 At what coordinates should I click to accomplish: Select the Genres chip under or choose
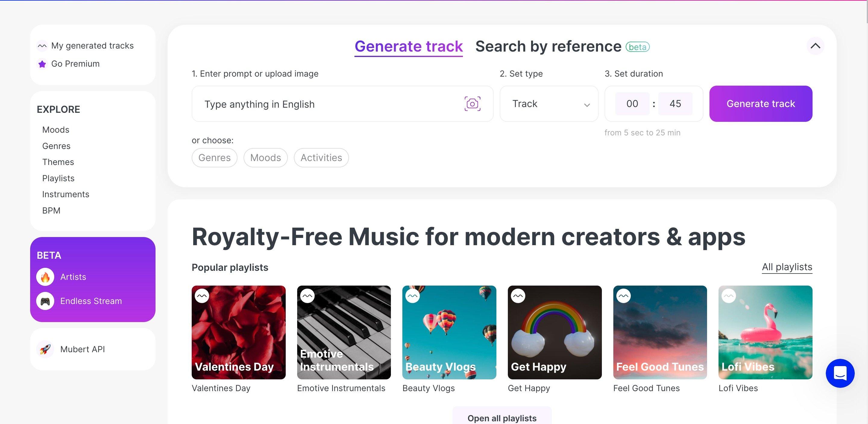click(x=214, y=157)
